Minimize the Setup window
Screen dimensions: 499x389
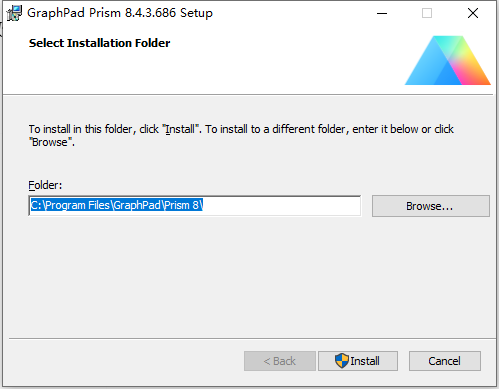coord(382,13)
